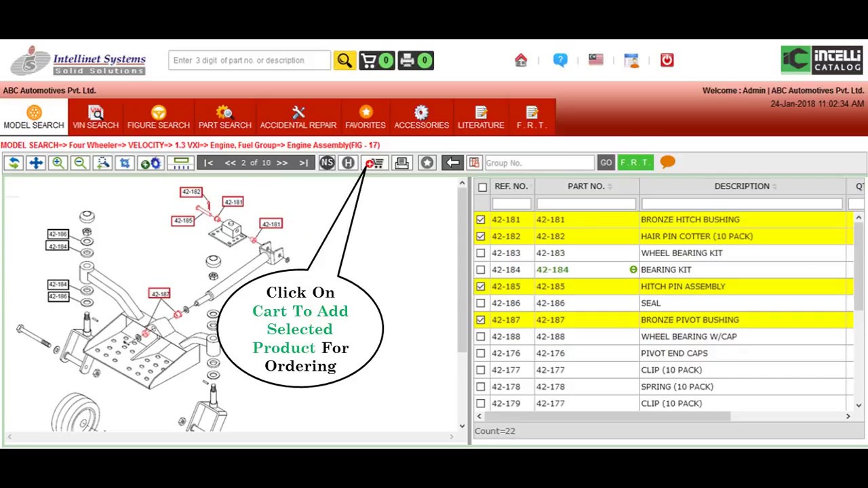Uncheck the 42-187 BRONZE PIVOT BUSHING row

(481, 320)
